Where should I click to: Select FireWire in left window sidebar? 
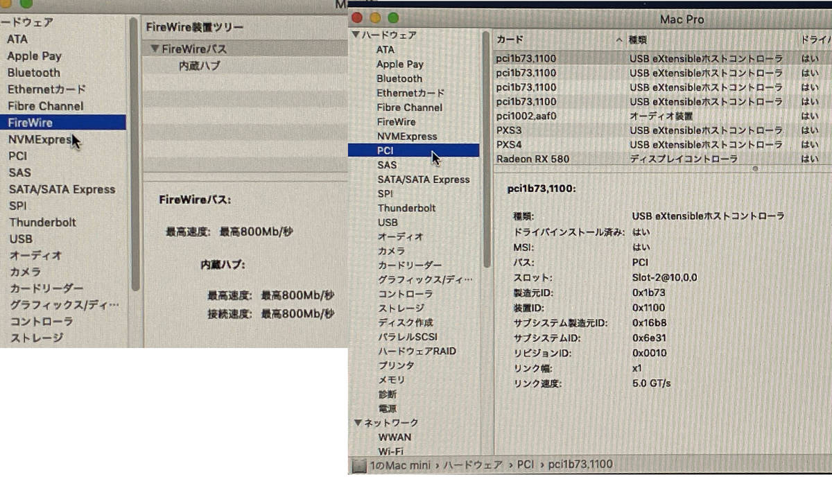coord(63,123)
